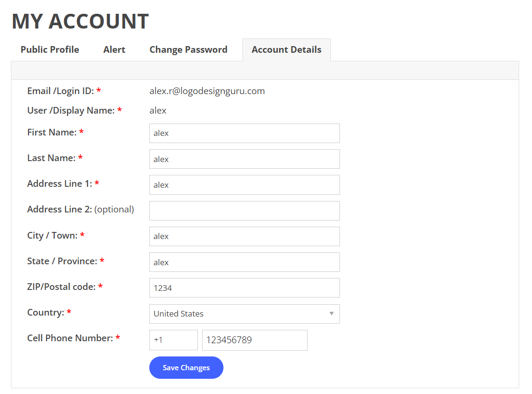This screenshot has width=532, height=394.
Task: Click the Save Changes button
Action: tap(186, 367)
